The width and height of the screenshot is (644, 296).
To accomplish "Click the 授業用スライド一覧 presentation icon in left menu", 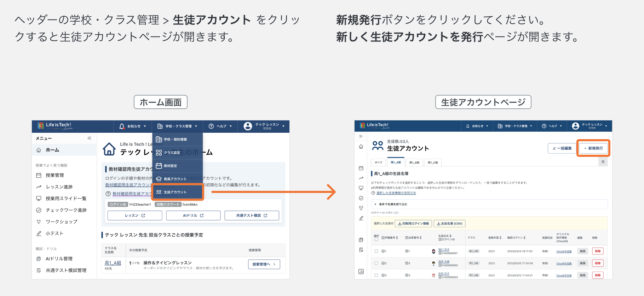I will tap(39, 199).
